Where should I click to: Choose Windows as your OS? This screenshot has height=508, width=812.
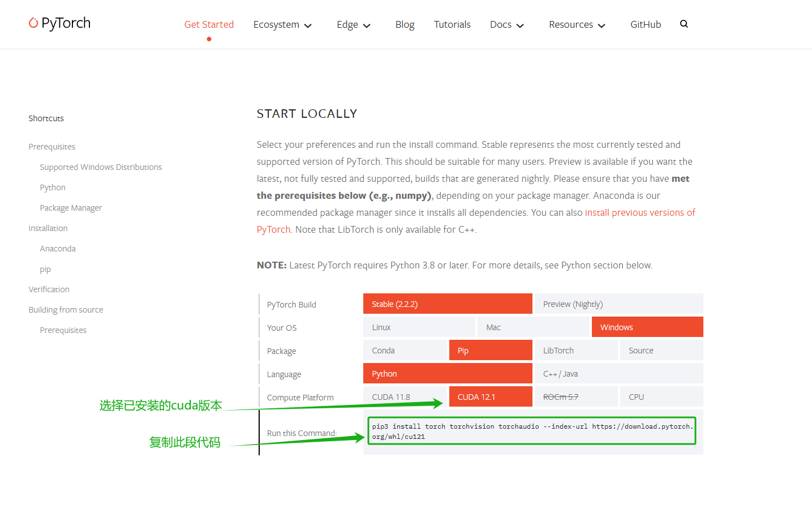tap(647, 327)
